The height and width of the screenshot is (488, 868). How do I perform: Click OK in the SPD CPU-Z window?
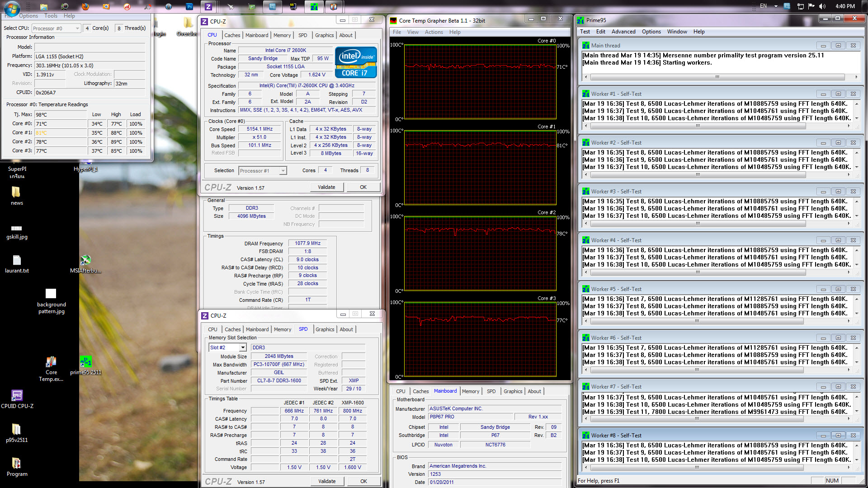pos(363,481)
